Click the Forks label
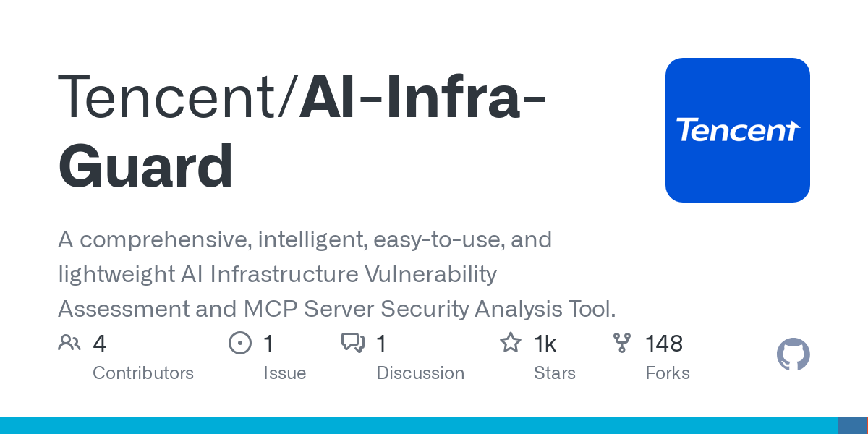 668,373
